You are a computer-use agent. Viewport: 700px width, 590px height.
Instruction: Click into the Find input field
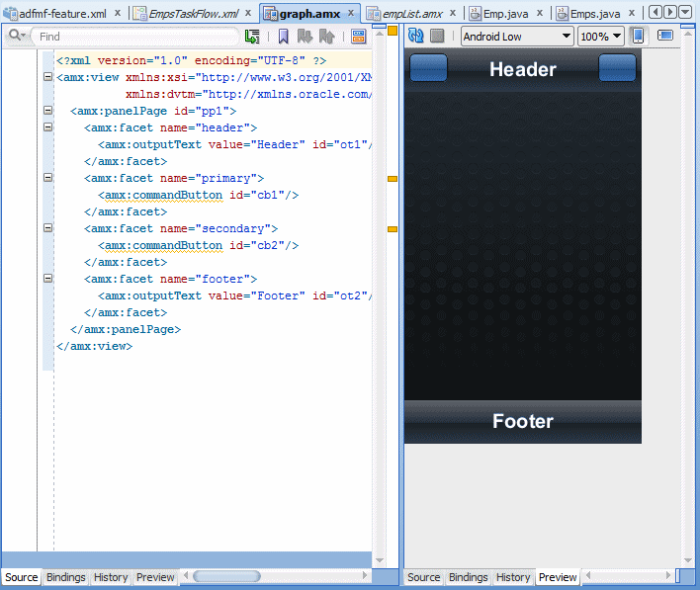136,37
